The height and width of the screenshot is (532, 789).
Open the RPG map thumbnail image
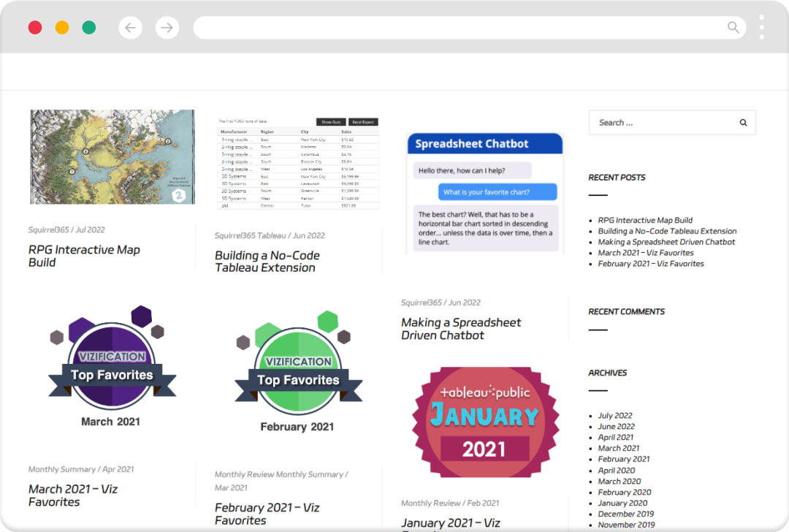click(x=113, y=157)
